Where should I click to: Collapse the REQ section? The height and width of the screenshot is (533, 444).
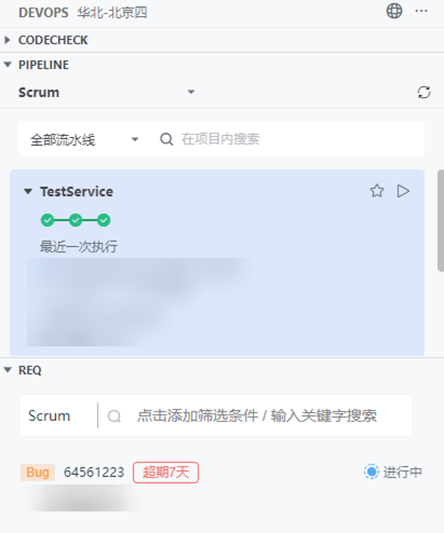(7, 370)
